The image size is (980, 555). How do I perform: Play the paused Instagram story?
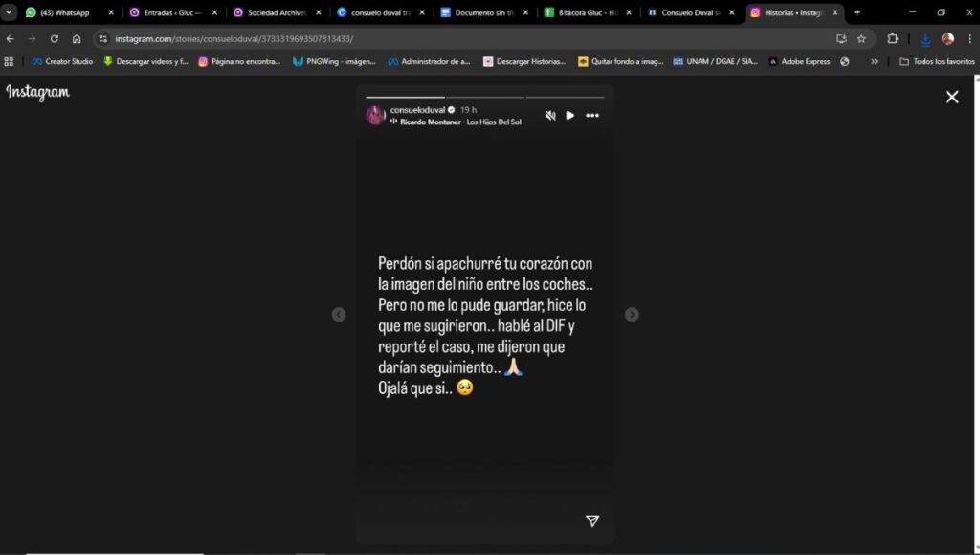point(570,116)
